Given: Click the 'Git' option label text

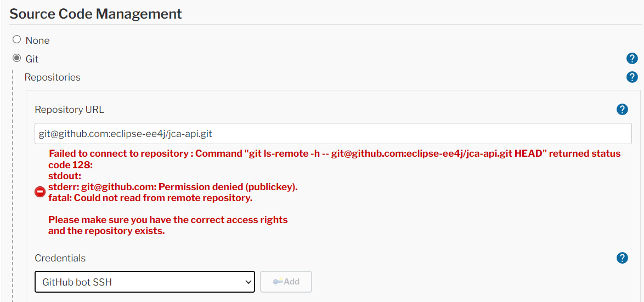Looking at the screenshot, I should [x=32, y=59].
